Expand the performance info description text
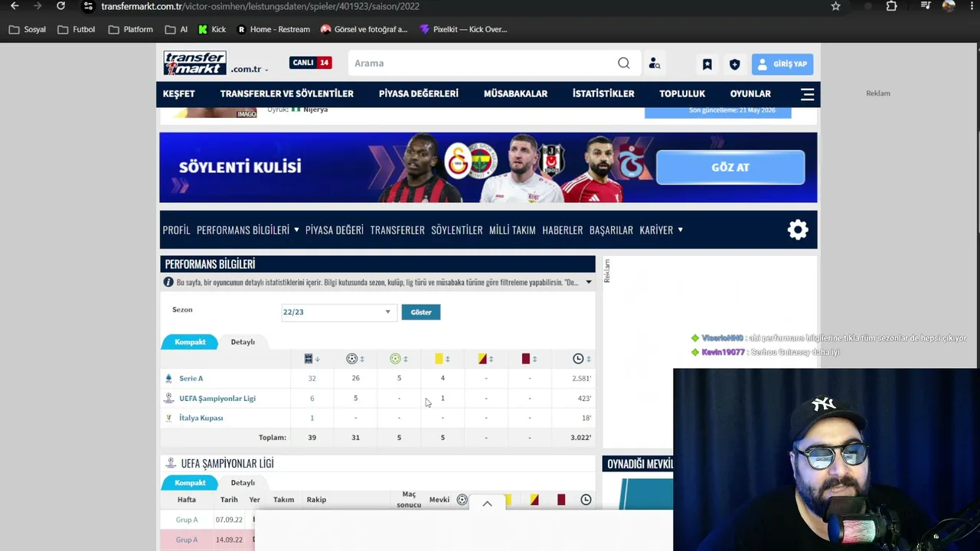980x551 pixels. click(589, 282)
